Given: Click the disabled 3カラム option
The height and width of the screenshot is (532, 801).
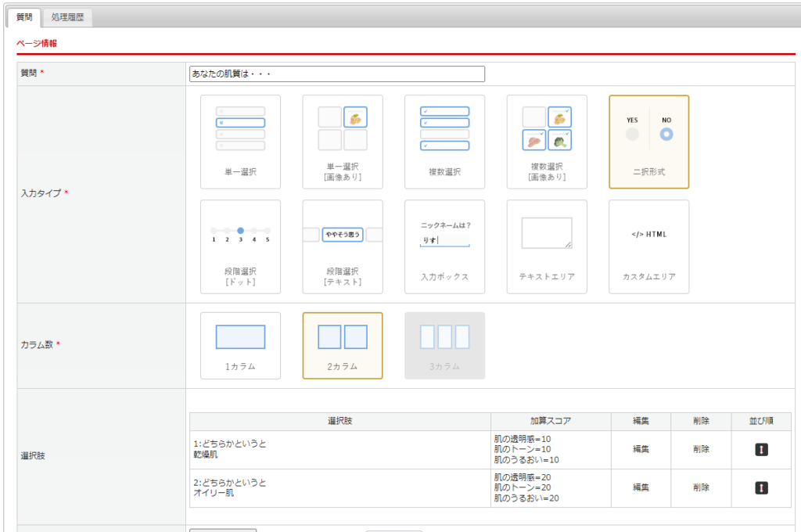Looking at the screenshot, I should (444, 345).
